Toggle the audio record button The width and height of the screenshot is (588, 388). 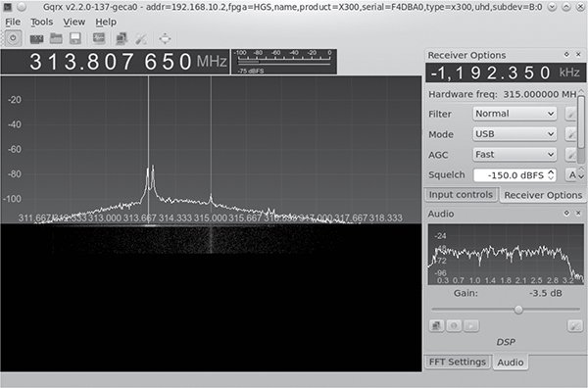(x=454, y=325)
